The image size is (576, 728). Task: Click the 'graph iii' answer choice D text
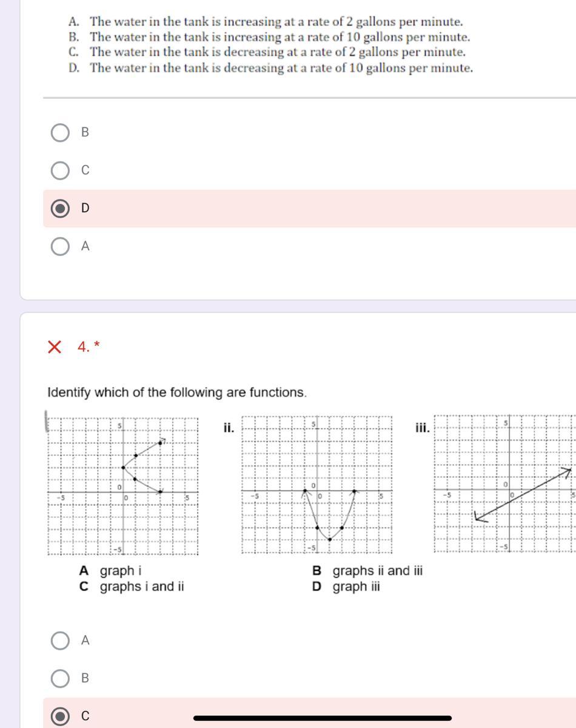pyautogui.click(x=356, y=587)
